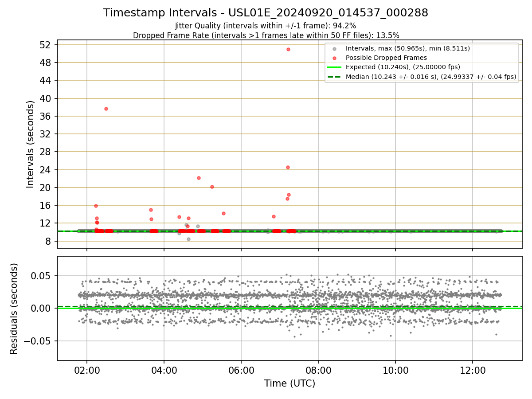Click the 'Time (UTC)' x-axis label
Screen dimensions: 532x399
pos(289,383)
